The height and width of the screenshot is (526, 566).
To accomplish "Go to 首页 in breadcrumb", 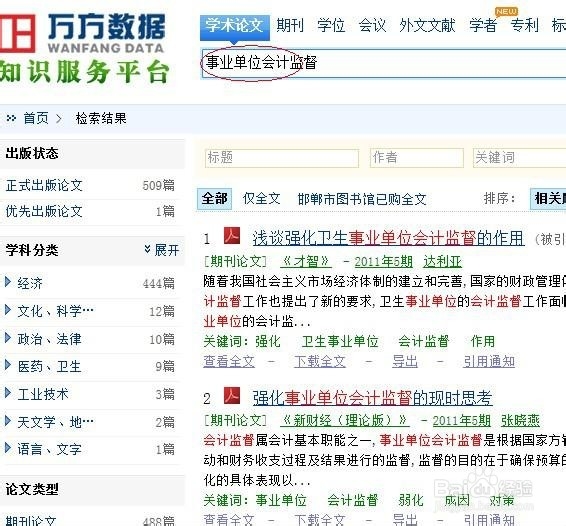I will [x=36, y=118].
